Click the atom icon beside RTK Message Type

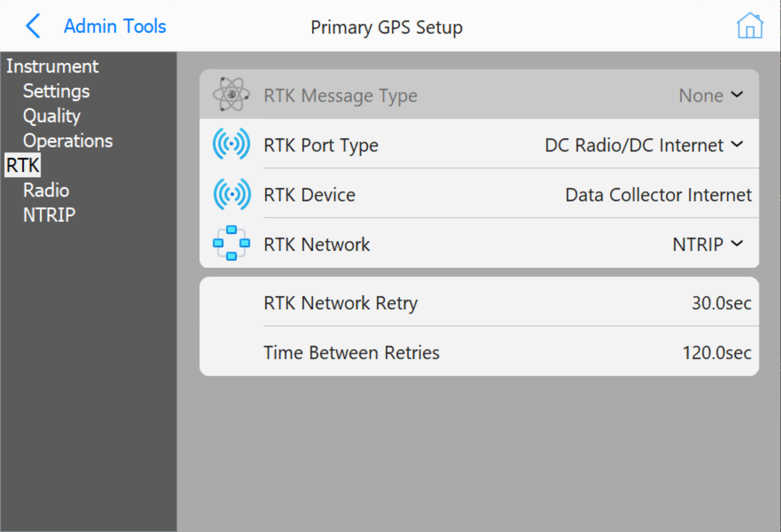click(x=231, y=95)
